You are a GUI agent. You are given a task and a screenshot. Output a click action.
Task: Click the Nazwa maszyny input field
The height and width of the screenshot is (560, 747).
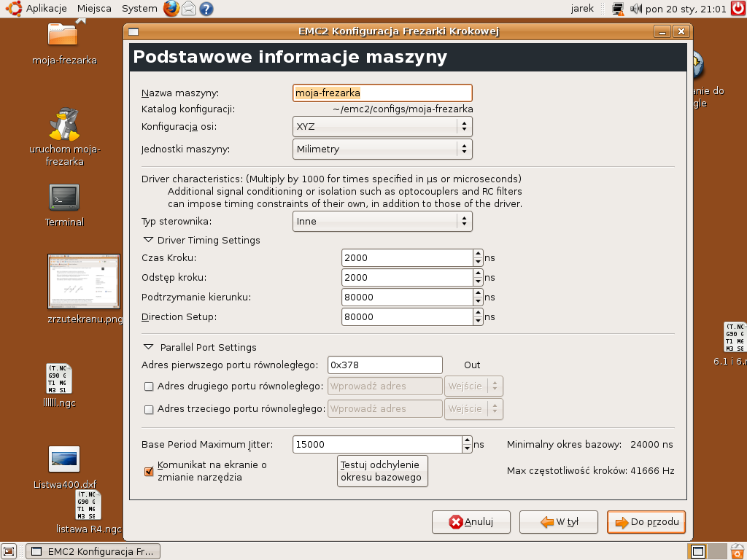click(x=382, y=93)
